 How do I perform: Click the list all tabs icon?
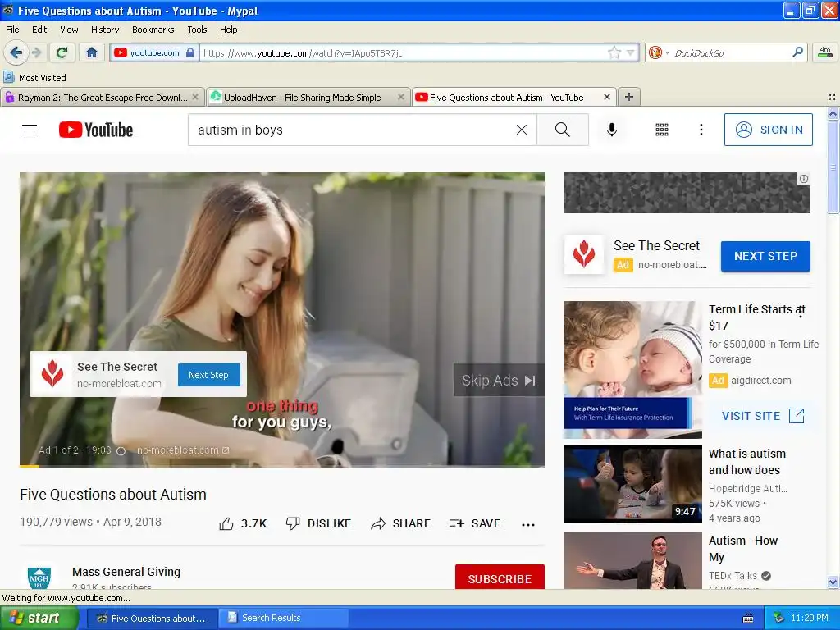pos(832,97)
